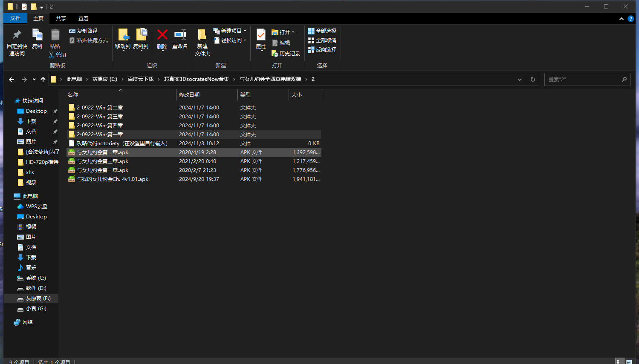Expand the chevron after 百度云下载 in the address bar
Viewport: 639px width, 364px height.
159,79
